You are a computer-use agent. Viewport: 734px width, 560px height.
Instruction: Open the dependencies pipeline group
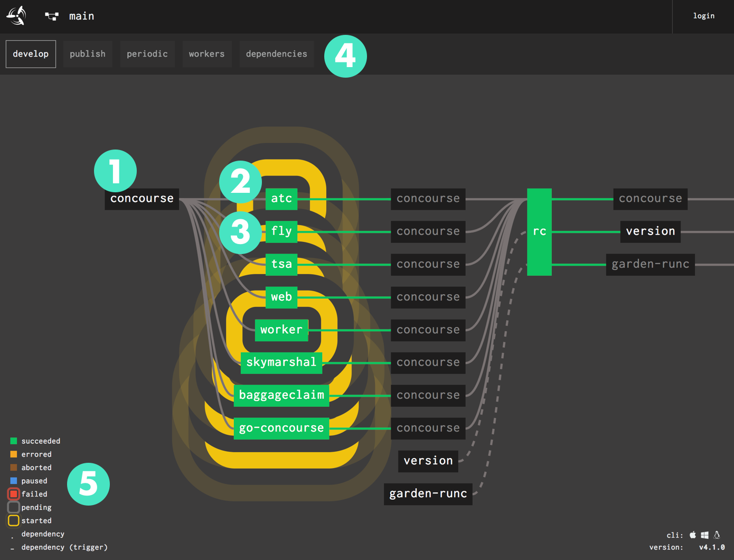[x=276, y=53]
